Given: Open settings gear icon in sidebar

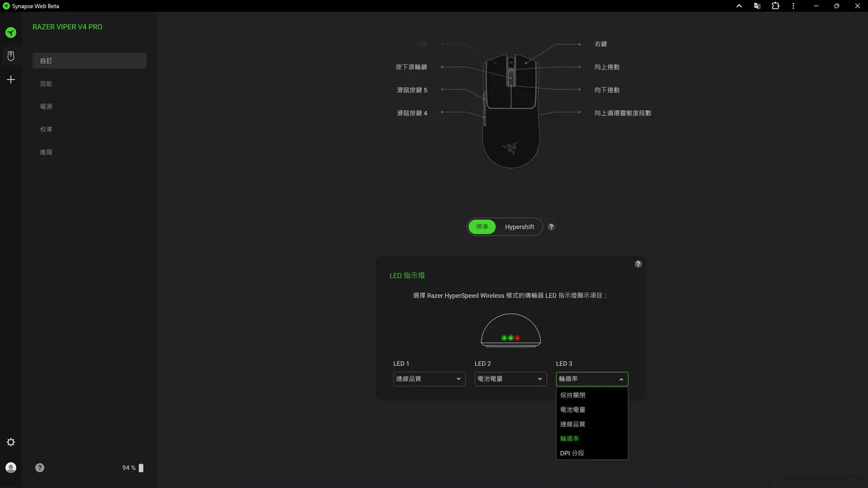Looking at the screenshot, I should (x=11, y=442).
